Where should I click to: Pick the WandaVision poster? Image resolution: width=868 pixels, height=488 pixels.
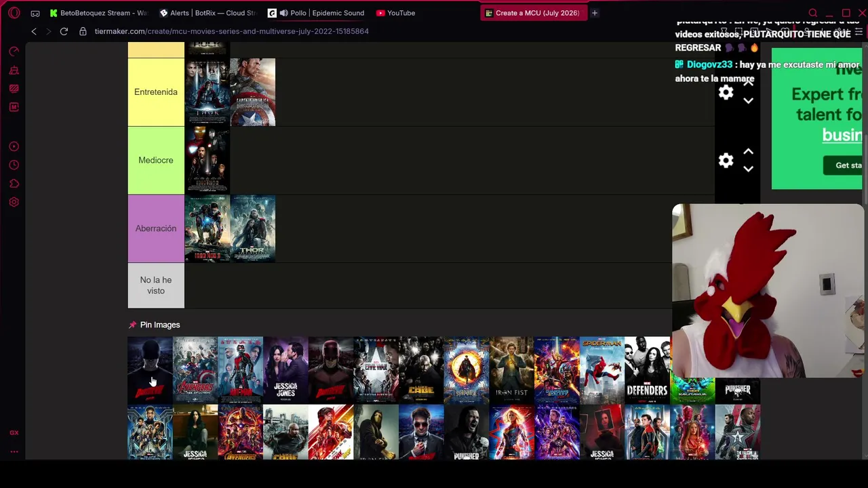click(692, 432)
